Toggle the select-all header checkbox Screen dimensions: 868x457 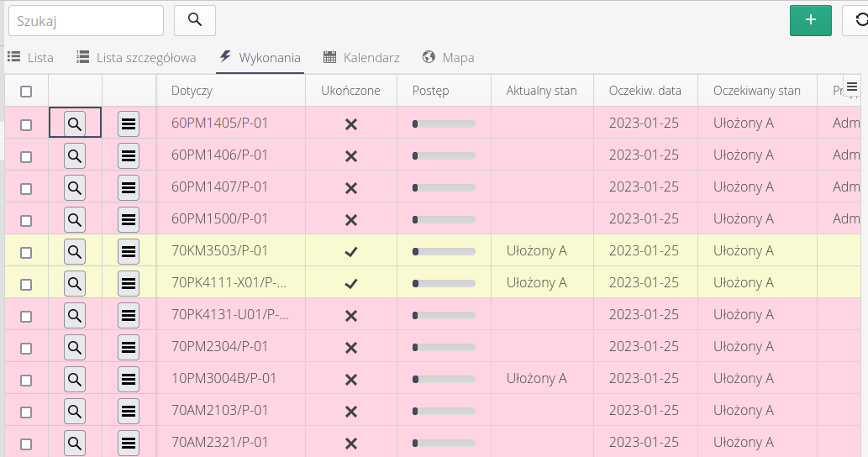click(x=26, y=92)
